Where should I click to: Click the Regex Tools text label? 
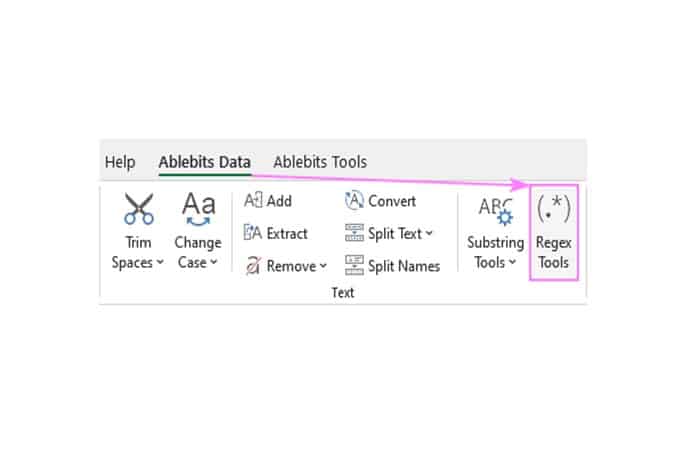554,252
